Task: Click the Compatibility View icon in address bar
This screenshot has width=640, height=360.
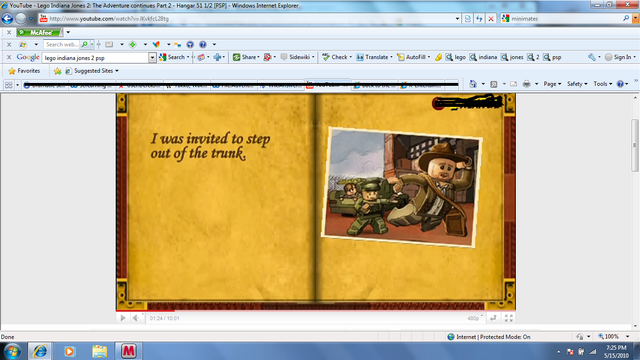Action: coord(468,18)
